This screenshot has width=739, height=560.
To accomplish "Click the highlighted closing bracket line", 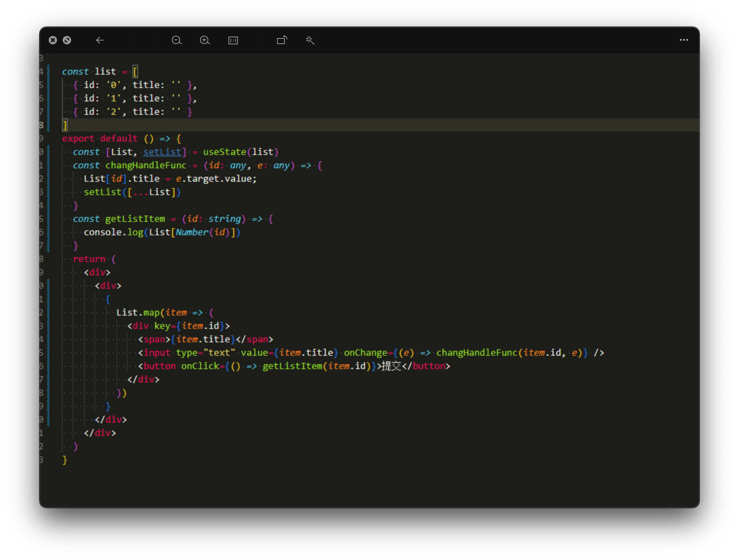I will pyautogui.click(x=65, y=125).
